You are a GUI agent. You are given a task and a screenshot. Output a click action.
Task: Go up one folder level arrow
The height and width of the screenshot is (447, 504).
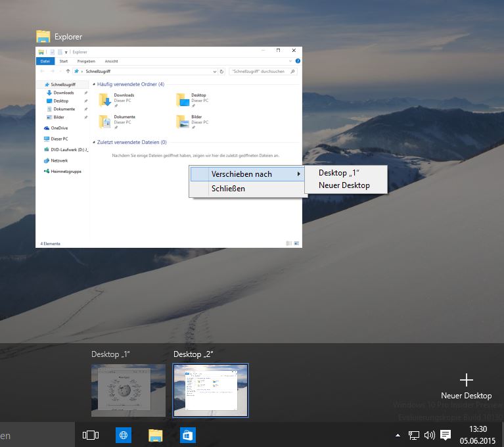(68, 71)
